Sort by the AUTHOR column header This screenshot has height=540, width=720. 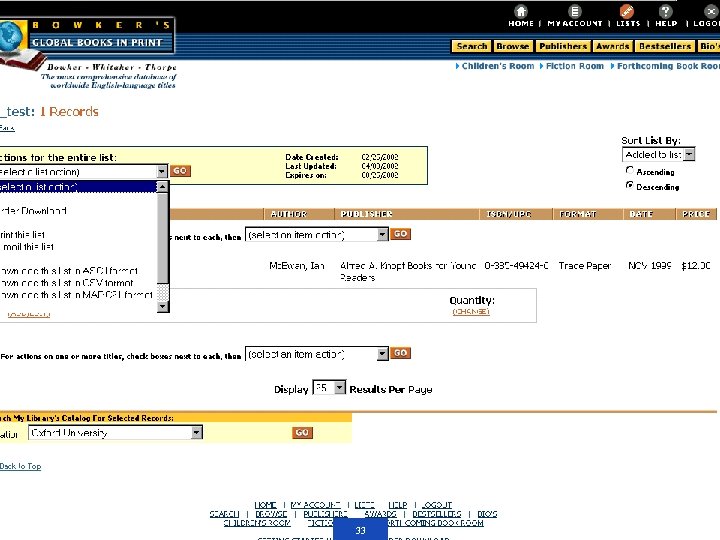coord(288,214)
